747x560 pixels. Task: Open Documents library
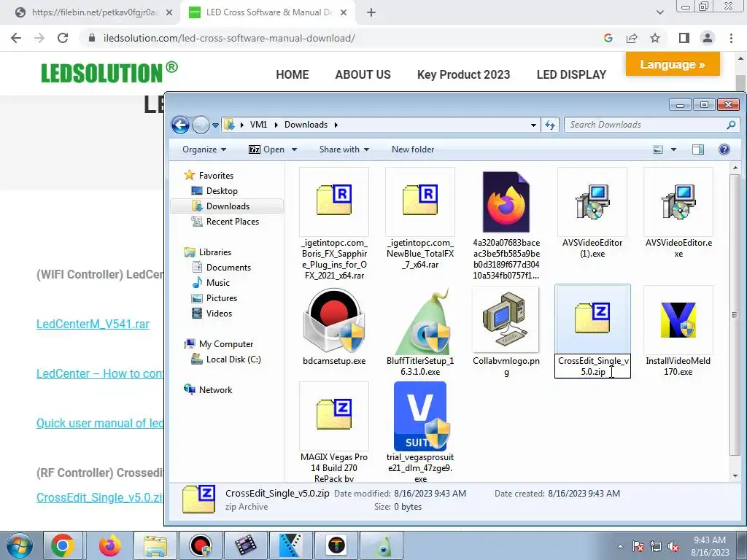coord(228,268)
